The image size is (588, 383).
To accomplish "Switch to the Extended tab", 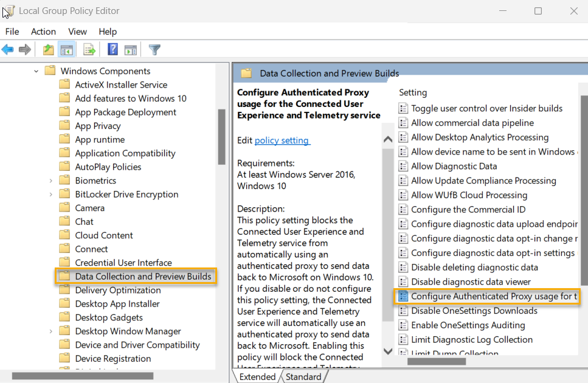I will [x=257, y=376].
